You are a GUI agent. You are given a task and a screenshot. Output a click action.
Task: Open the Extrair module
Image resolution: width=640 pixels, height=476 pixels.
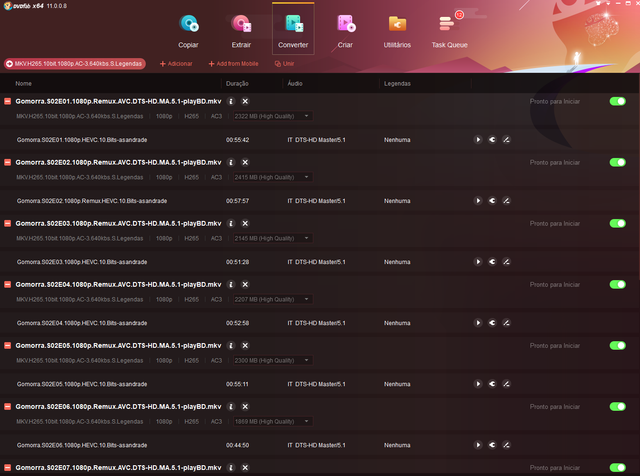click(x=241, y=31)
